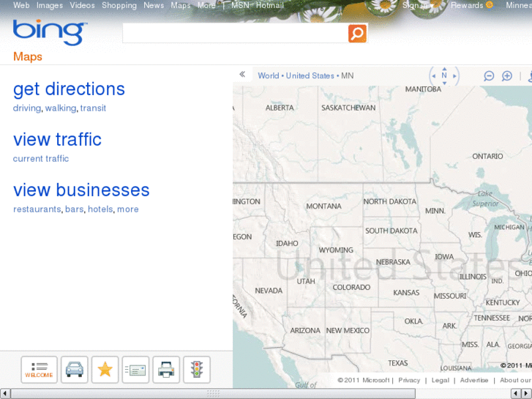The height and width of the screenshot is (399, 532).
Task: Open the Advertise link
Action: (474, 380)
